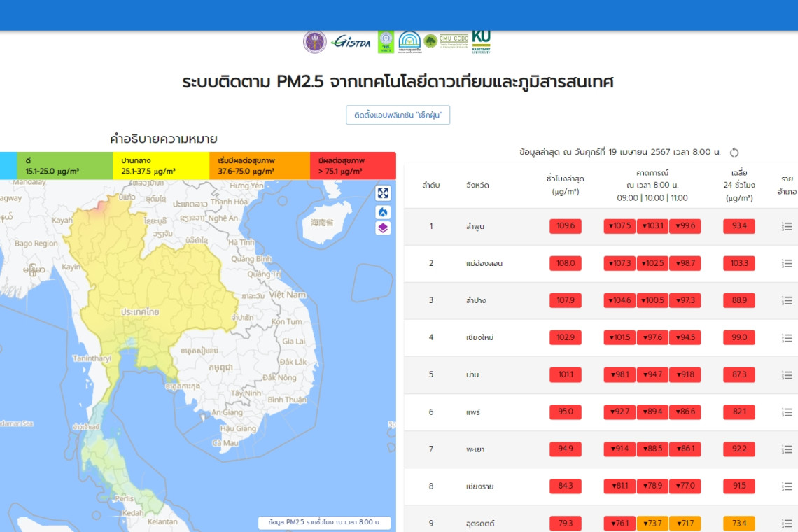Click the fullscreen map icon
The width and height of the screenshot is (798, 532).
click(x=383, y=193)
